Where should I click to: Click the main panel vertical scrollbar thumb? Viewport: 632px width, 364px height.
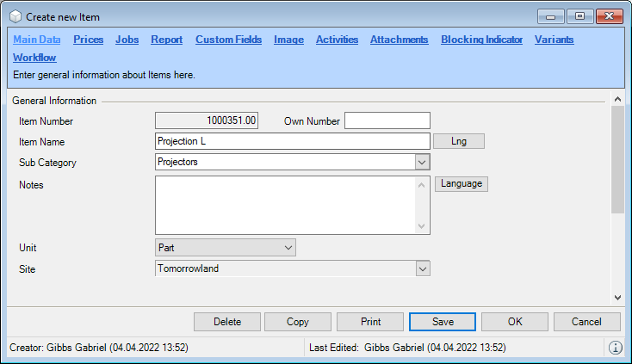tap(617, 159)
